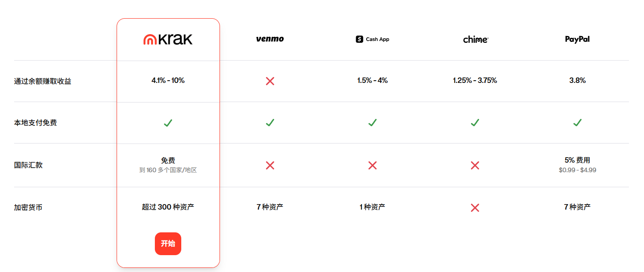Click the 国际汇款 row label

coord(28,165)
